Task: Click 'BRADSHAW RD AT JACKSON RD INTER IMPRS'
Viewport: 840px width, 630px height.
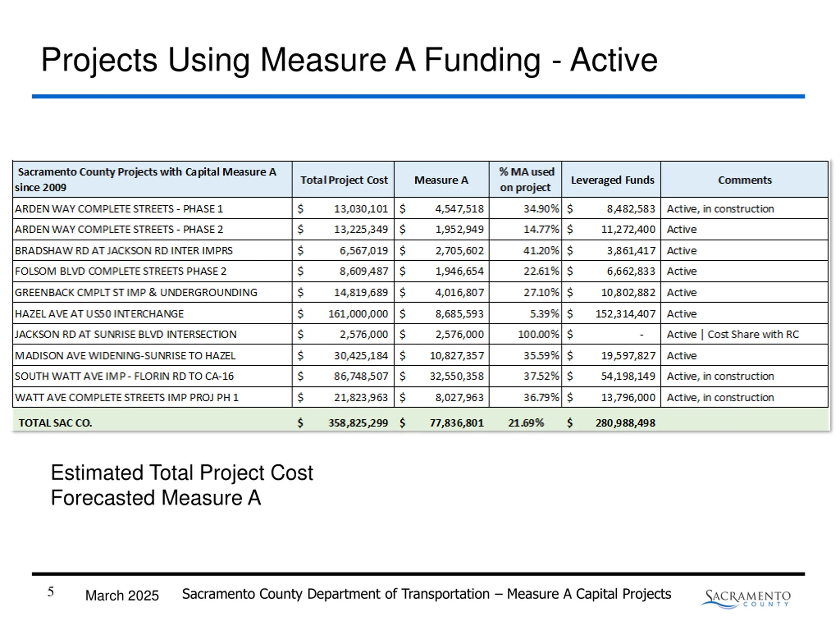Action: tap(123, 251)
